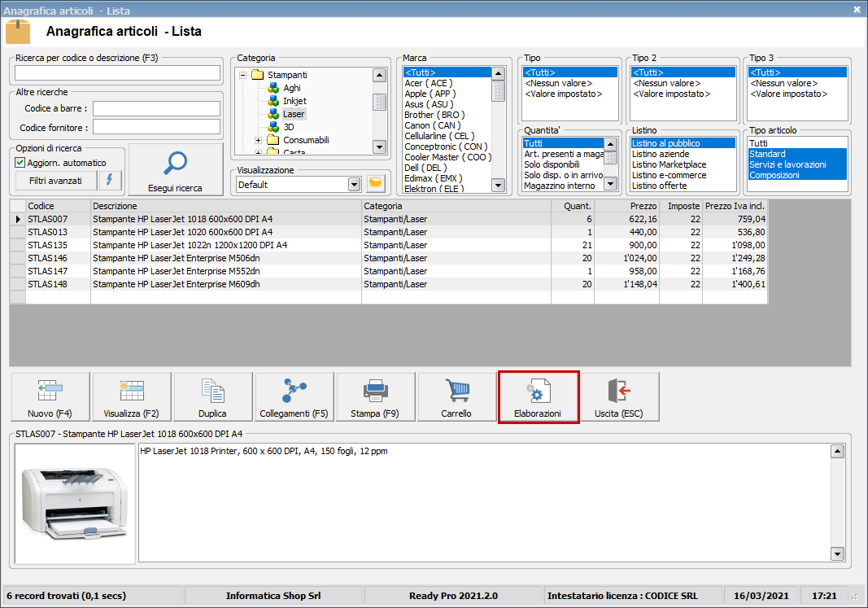The width and height of the screenshot is (868, 608).
Task: Click the Duplica button
Action: coord(213,396)
